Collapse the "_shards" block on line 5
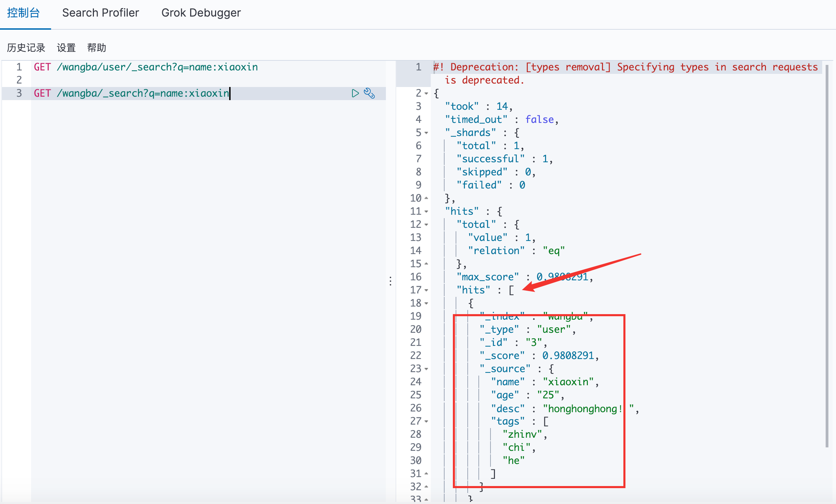The image size is (836, 504). click(427, 133)
